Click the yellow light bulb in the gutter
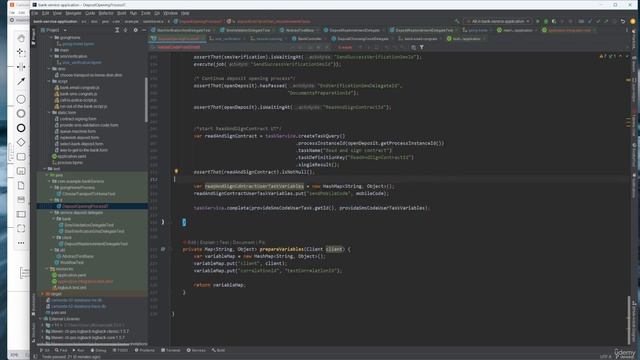This screenshot has height=360, width=640. click(x=176, y=171)
